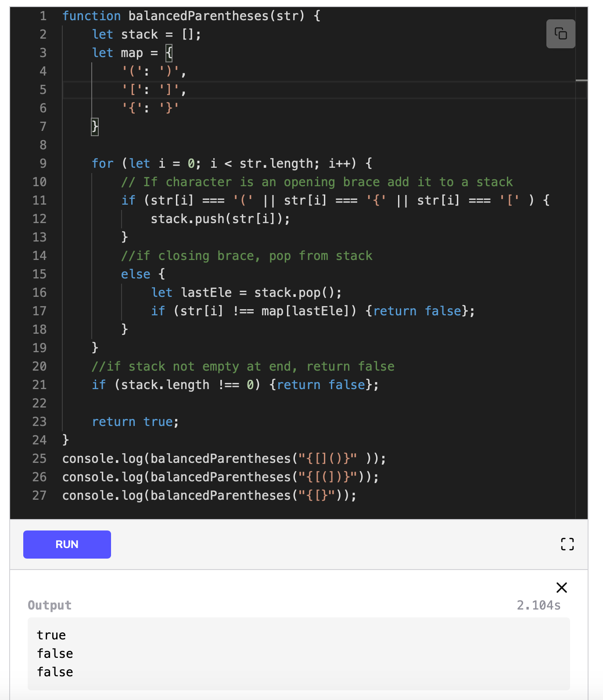Screen dimensions: 603x700
Task: Click the closing brace of map on line 7
Action: click(95, 126)
